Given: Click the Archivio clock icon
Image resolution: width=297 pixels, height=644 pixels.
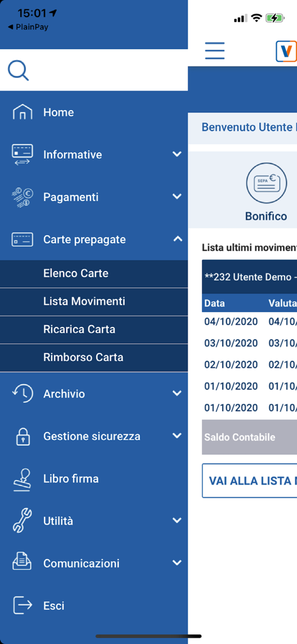Looking at the screenshot, I should [22, 394].
